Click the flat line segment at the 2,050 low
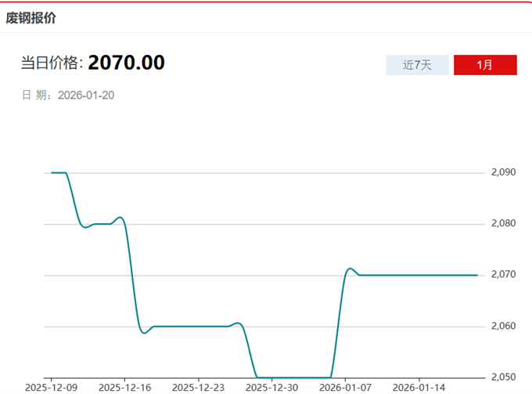Image resolution: width=532 pixels, height=394 pixels. point(293,378)
